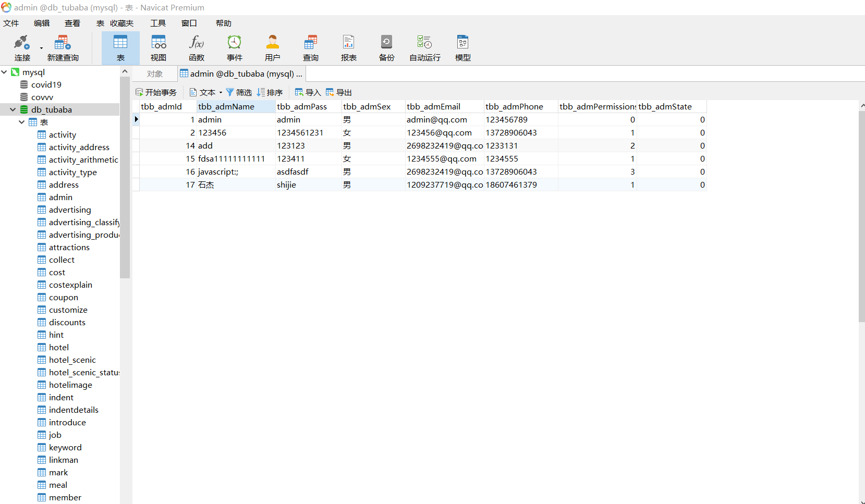
Task: Open the connection dropdown arrow beside 连接
Action: (41, 48)
